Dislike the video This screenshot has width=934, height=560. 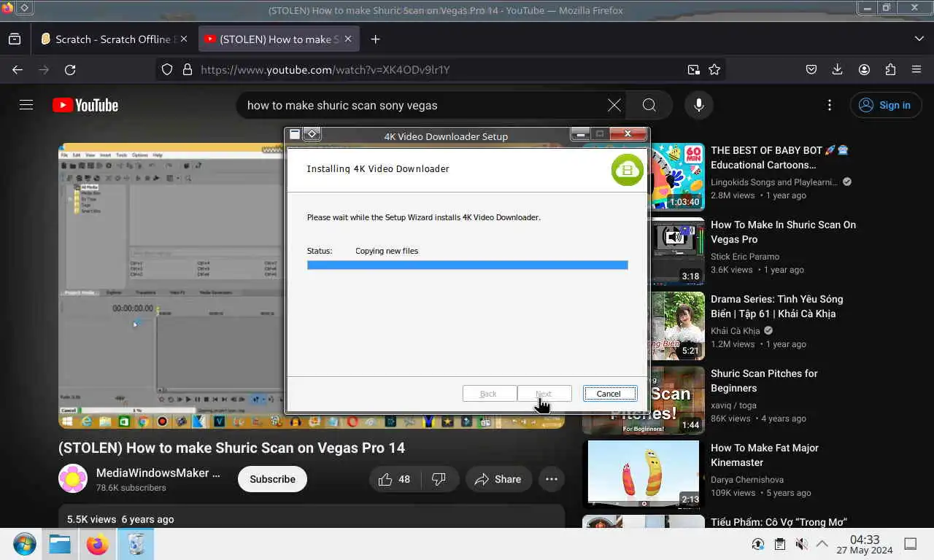(439, 479)
